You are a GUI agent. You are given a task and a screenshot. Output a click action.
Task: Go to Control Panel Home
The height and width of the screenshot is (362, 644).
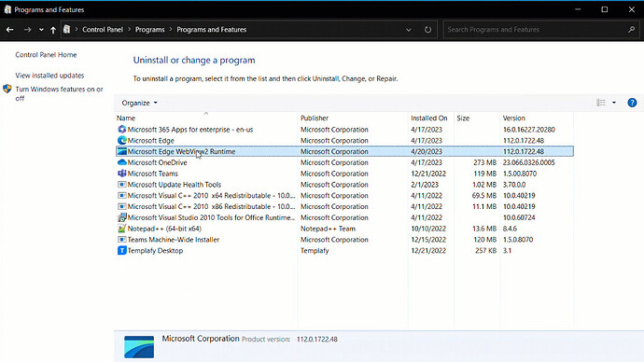tap(46, 55)
